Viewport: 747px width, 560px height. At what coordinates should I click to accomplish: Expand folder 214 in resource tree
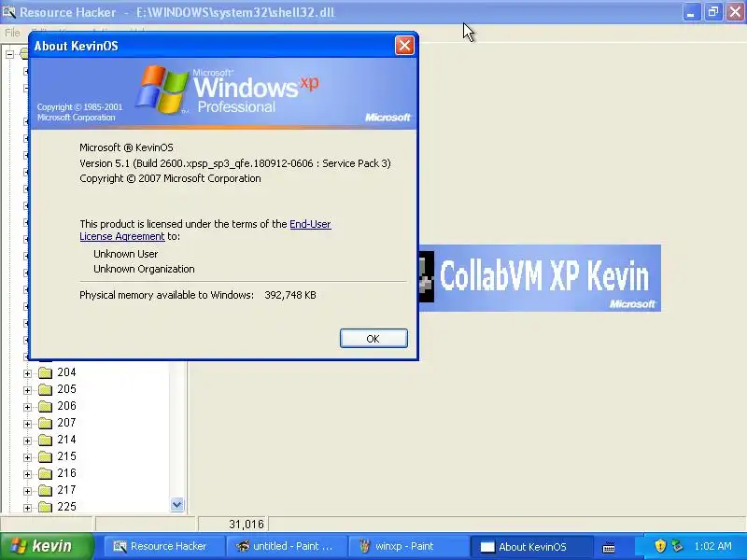(x=28, y=441)
